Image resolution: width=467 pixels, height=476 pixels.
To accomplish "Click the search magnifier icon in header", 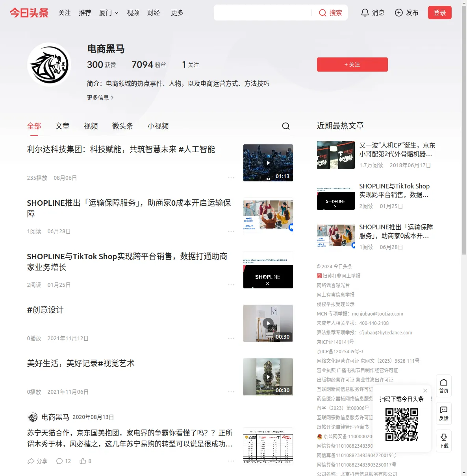I will [x=322, y=13].
